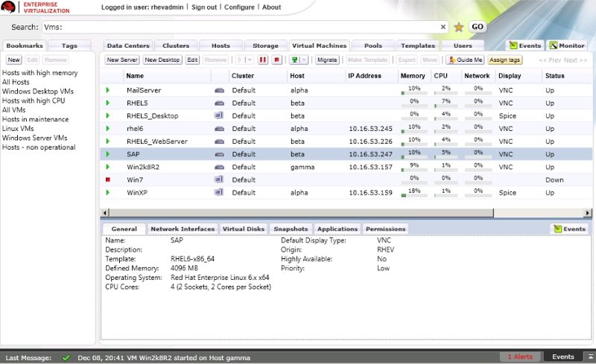
Task: Select the 'Windows Desktop VMs' bookmark
Action: pos(38,92)
